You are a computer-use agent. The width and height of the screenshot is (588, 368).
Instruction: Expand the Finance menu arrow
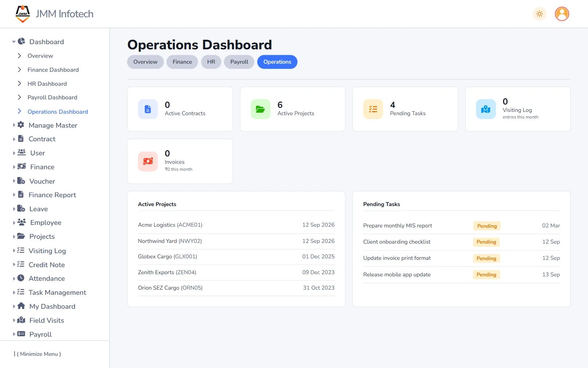point(14,167)
